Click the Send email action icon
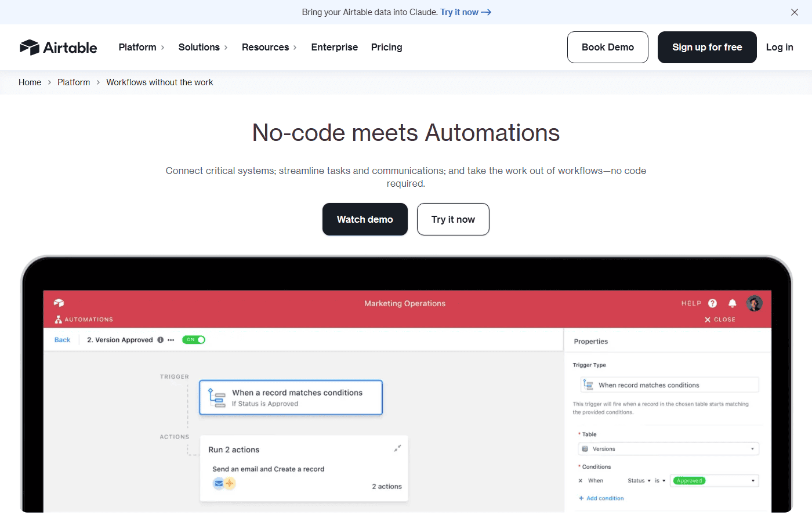812x522 pixels. 219,483
